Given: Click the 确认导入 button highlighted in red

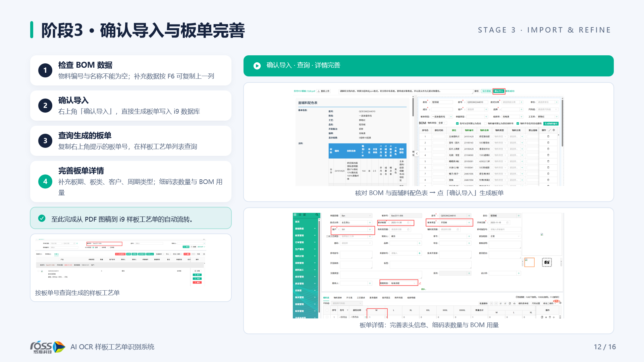Looking at the screenshot, I should coord(499,91).
